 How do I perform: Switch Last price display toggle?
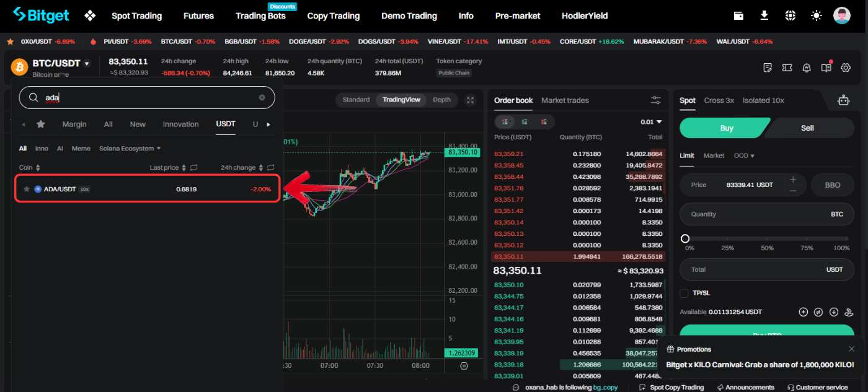tap(193, 167)
